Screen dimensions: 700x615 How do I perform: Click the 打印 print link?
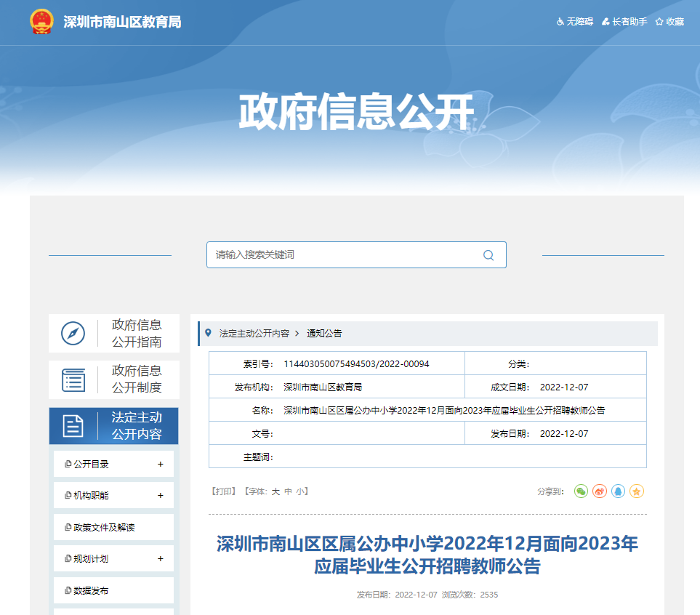click(223, 491)
